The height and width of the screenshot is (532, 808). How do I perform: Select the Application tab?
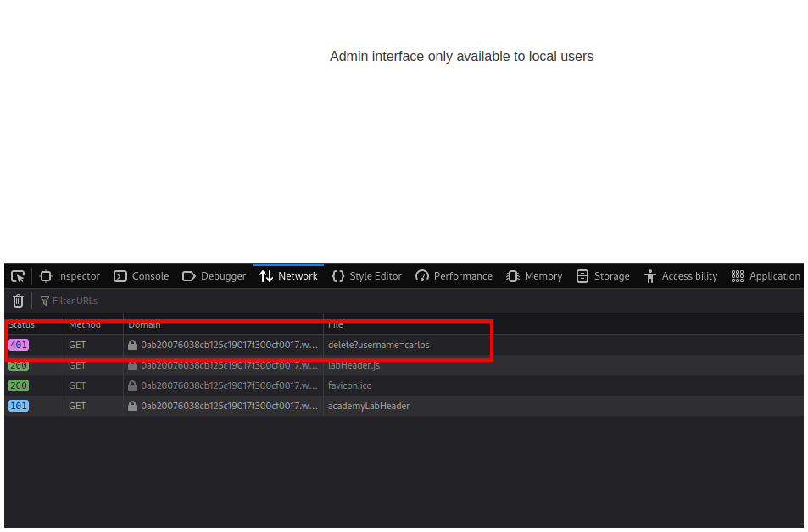[766, 276]
